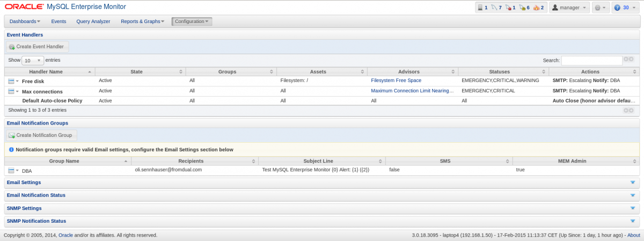Open the Dashboards menu
Image resolution: width=644 pixels, height=241 pixels.
tap(25, 21)
